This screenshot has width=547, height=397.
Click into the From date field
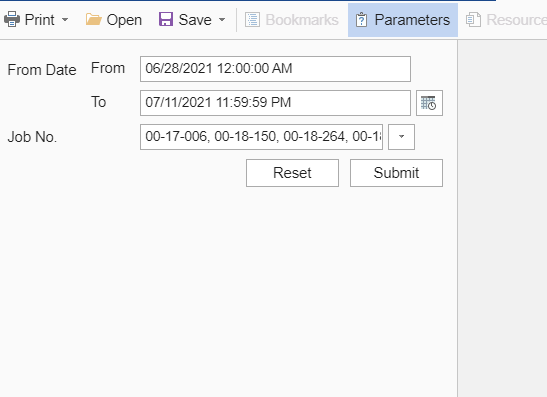[275, 69]
